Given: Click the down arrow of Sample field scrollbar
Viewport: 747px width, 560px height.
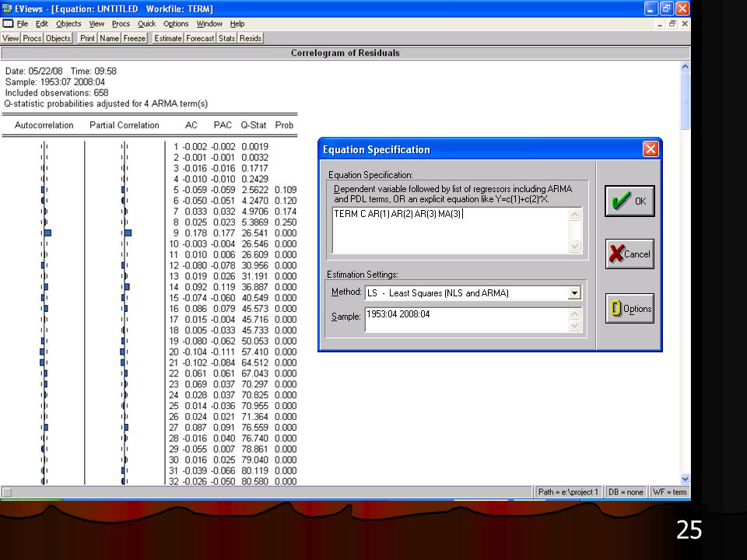Looking at the screenshot, I should [x=574, y=326].
